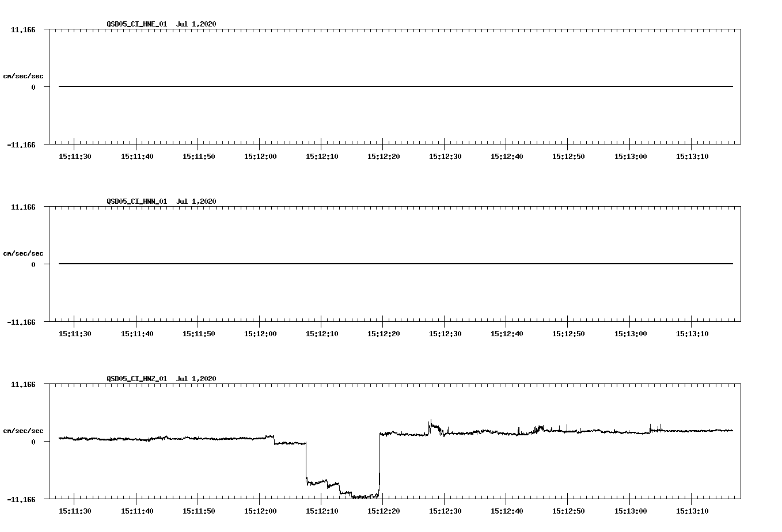This screenshot has width=782, height=532.
Task: Click the QSD05_CI_HNN_01 plot title
Action: [161, 202]
